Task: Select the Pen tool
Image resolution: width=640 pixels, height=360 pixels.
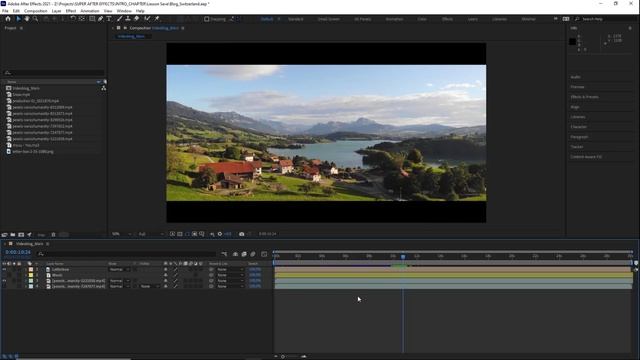Action: (x=100, y=19)
